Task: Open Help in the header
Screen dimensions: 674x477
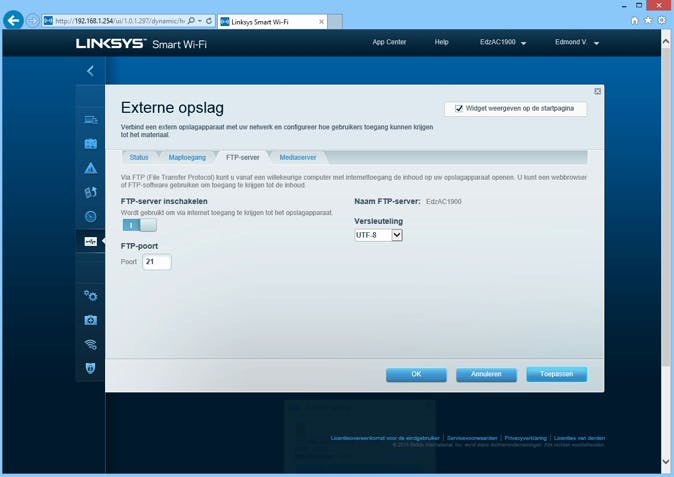Action: (x=441, y=42)
